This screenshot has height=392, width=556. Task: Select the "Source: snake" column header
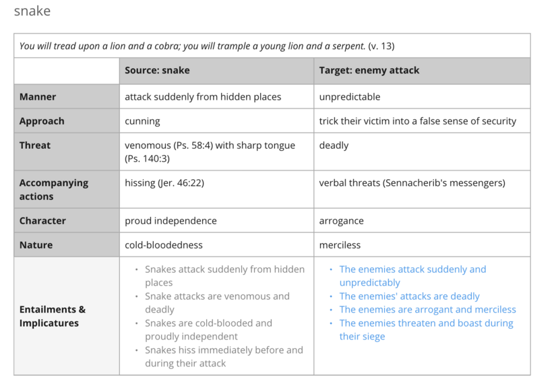click(x=157, y=70)
